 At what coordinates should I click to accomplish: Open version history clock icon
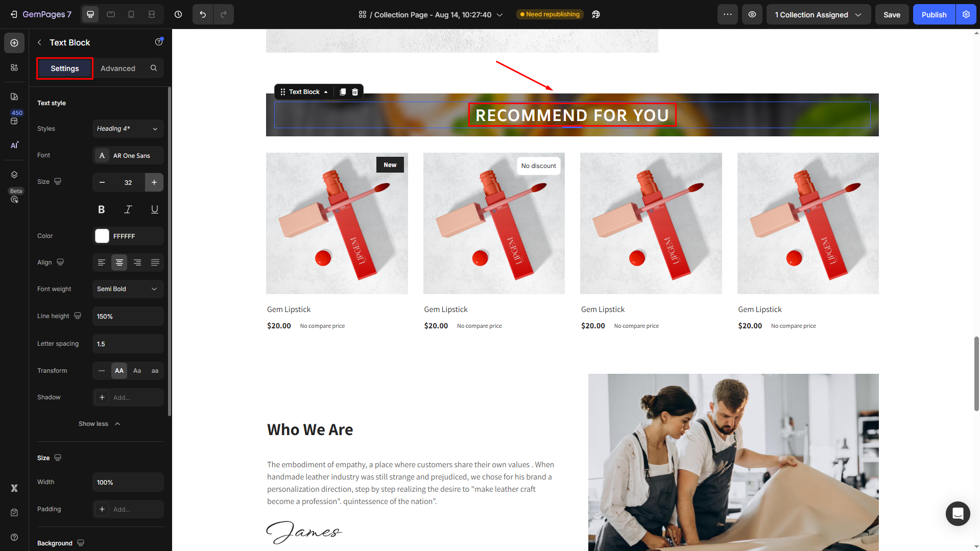(x=178, y=14)
